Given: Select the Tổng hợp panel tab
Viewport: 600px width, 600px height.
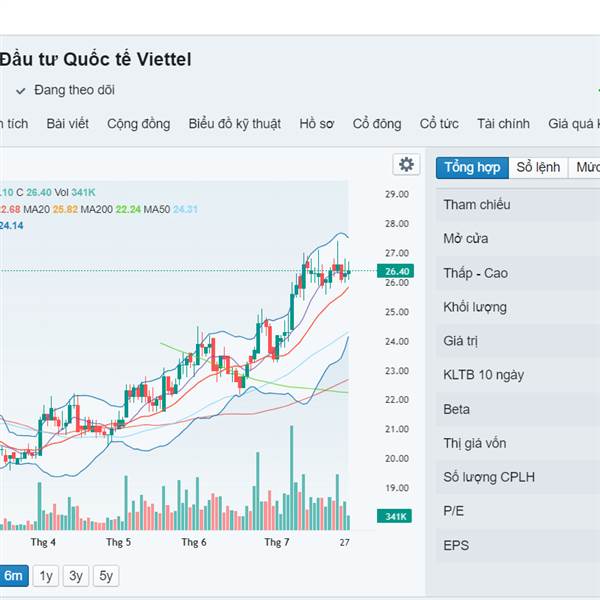Looking at the screenshot, I should tap(472, 168).
